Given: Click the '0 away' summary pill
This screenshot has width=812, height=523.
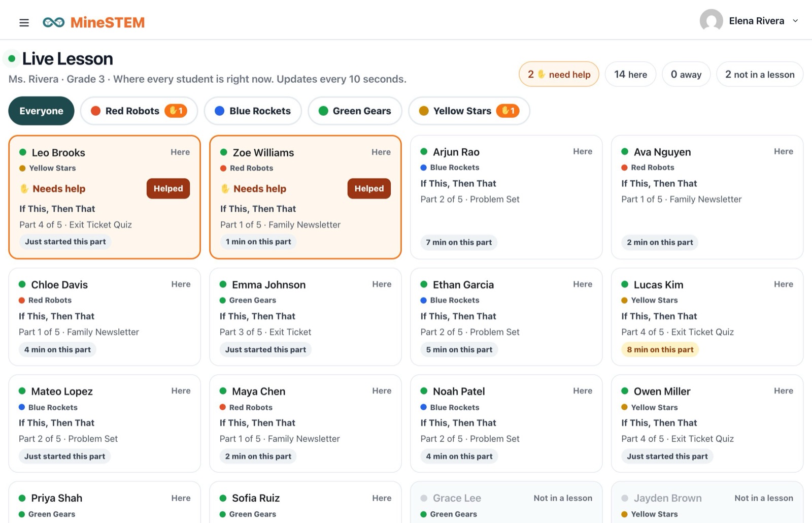Looking at the screenshot, I should (686, 74).
